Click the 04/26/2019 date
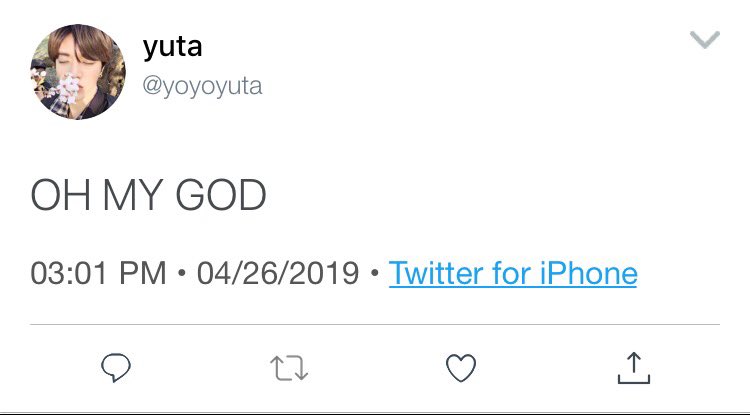Image resolution: width=750 pixels, height=415 pixels. point(278,273)
